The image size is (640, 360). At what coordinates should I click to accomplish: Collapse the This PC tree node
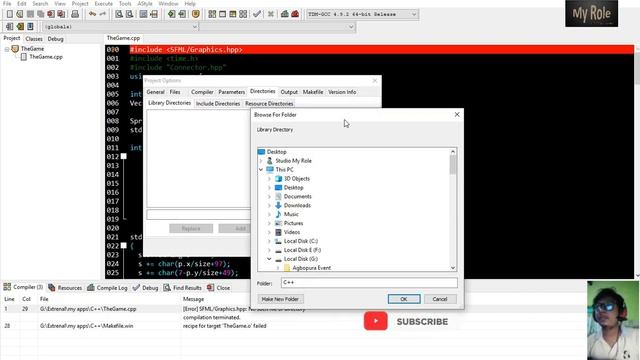pos(261,169)
